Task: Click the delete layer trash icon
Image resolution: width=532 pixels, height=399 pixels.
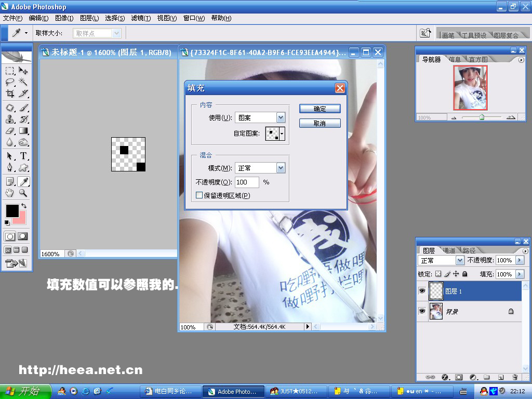Action: (x=514, y=377)
